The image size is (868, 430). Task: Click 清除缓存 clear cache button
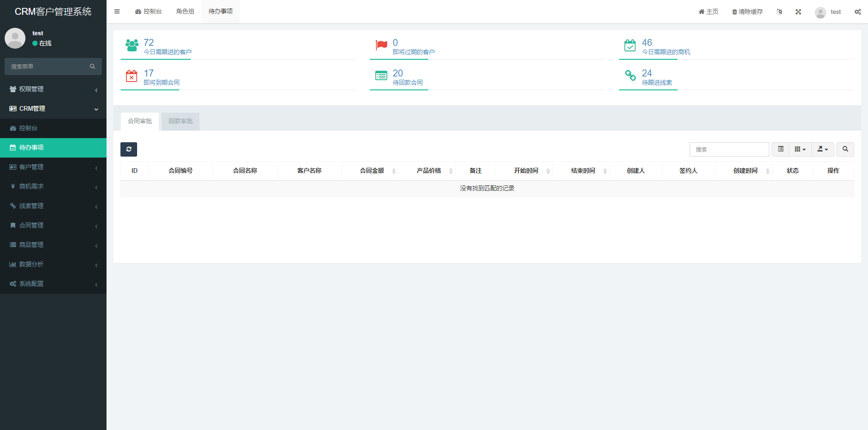click(x=747, y=12)
